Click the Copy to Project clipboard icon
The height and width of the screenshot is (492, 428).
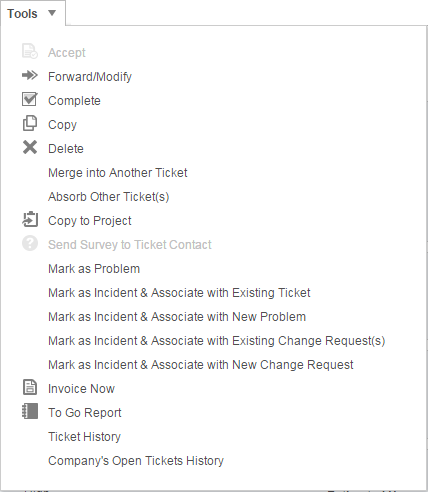coord(30,219)
